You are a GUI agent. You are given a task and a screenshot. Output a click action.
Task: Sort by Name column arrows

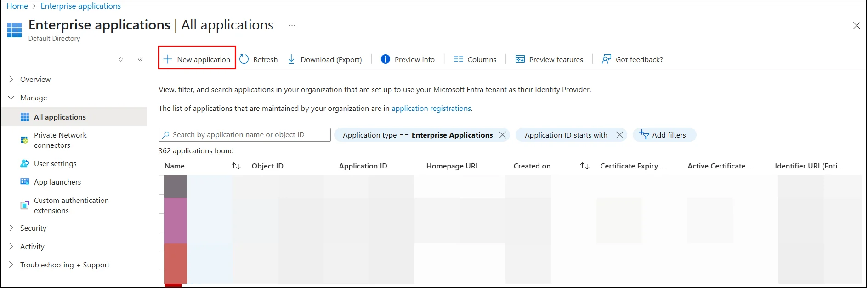coord(236,166)
